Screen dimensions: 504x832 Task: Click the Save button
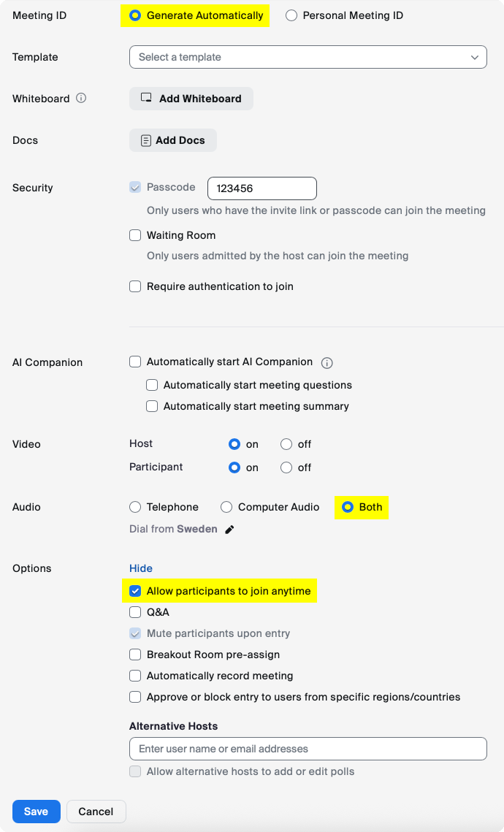pyautogui.click(x=36, y=812)
